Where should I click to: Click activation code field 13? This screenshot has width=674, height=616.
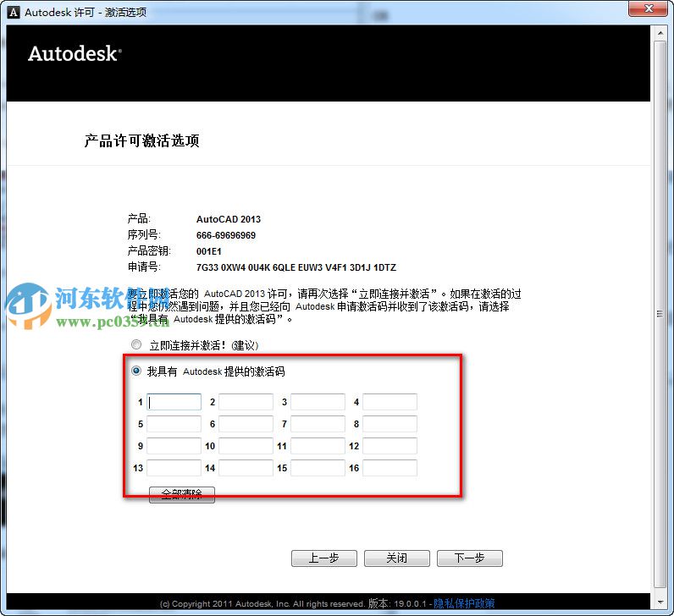tap(174, 468)
